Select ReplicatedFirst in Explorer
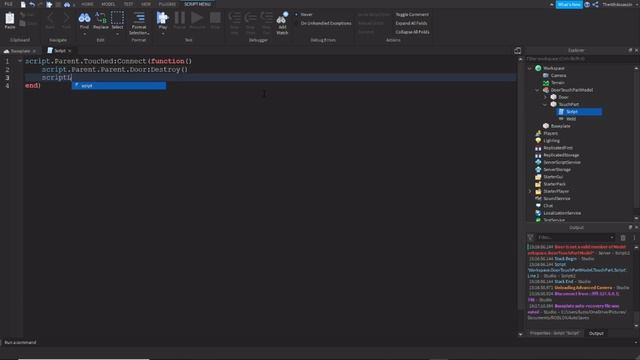 coord(558,148)
